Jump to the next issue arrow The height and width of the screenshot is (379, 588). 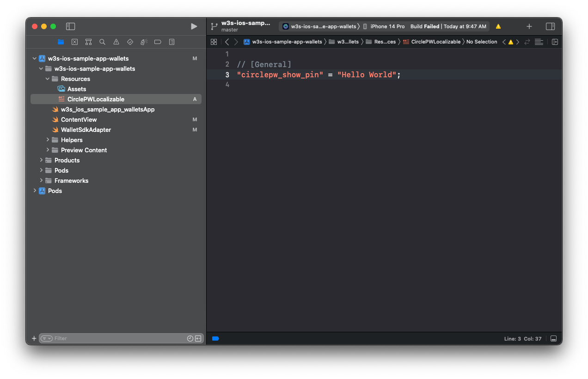pyautogui.click(x=518, y=42)
